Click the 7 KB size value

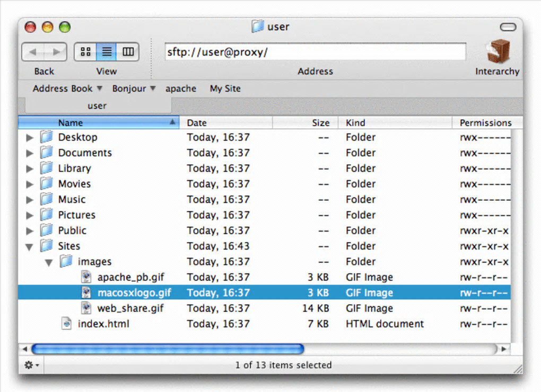pyautogui.click(x=318, y=324)
